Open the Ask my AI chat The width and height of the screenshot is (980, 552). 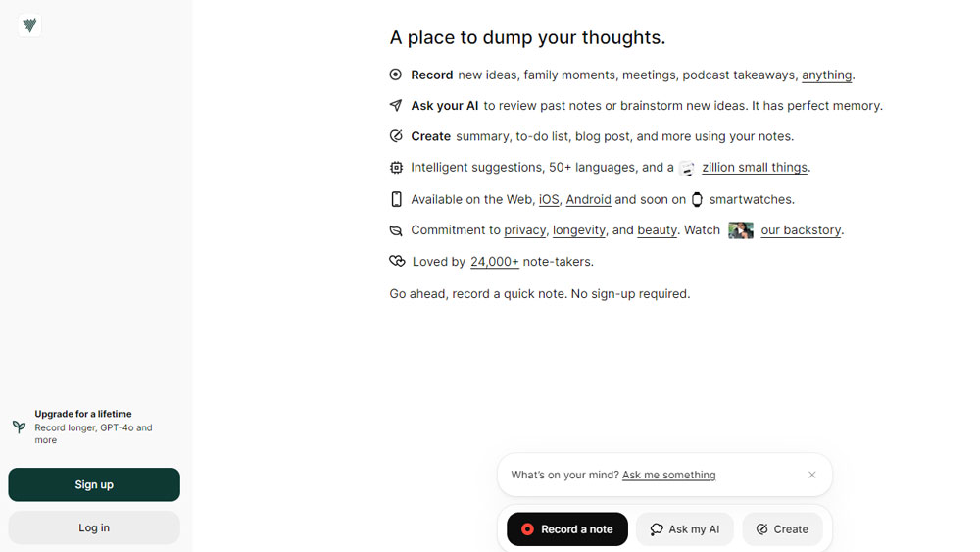point(685,529)
